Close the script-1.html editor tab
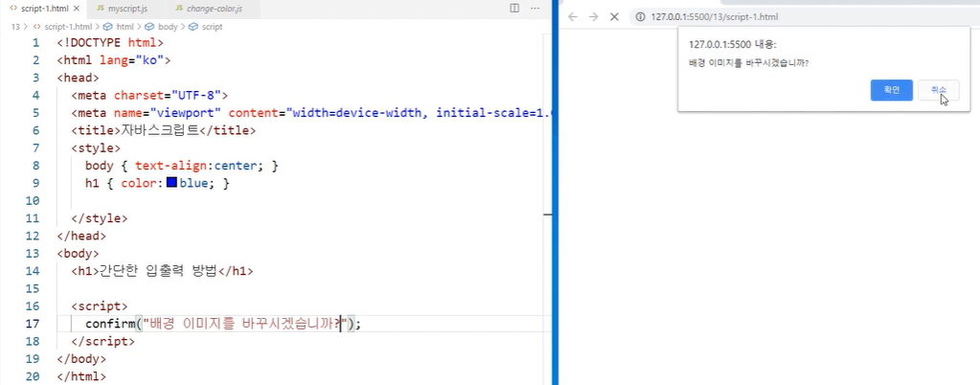The height and width of the screenshot is (385, 980). 77,9
